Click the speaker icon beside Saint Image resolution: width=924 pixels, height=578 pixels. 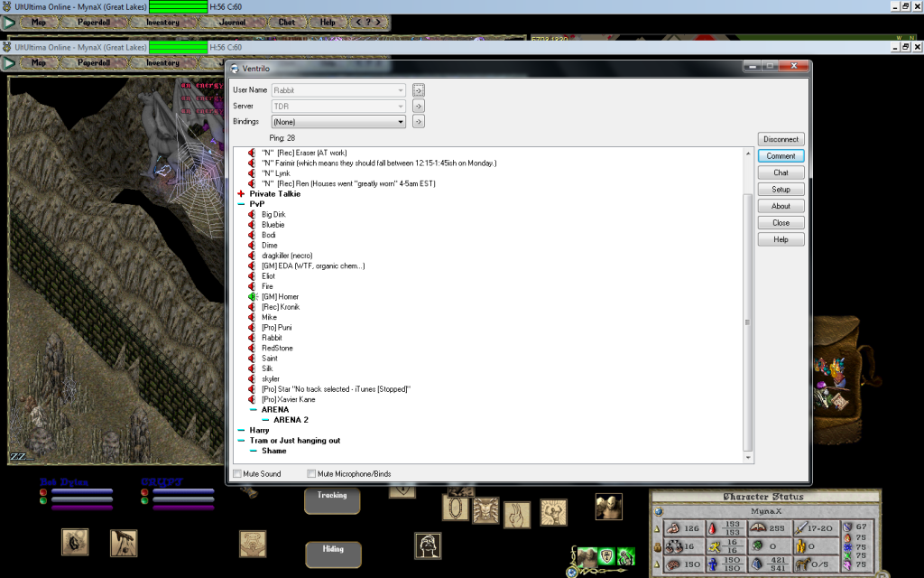pyautogui.click(x=253, y=358)
